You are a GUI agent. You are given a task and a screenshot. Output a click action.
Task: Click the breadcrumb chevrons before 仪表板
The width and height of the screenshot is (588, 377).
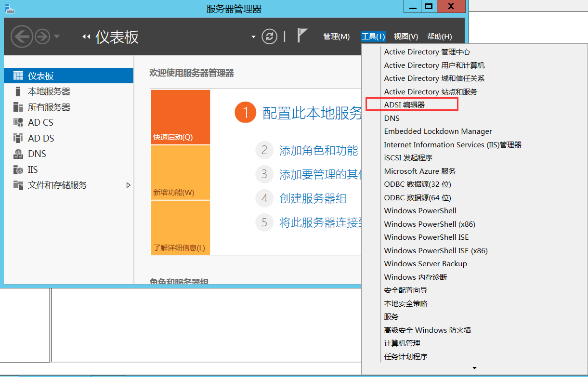click(x=86, y=37)
